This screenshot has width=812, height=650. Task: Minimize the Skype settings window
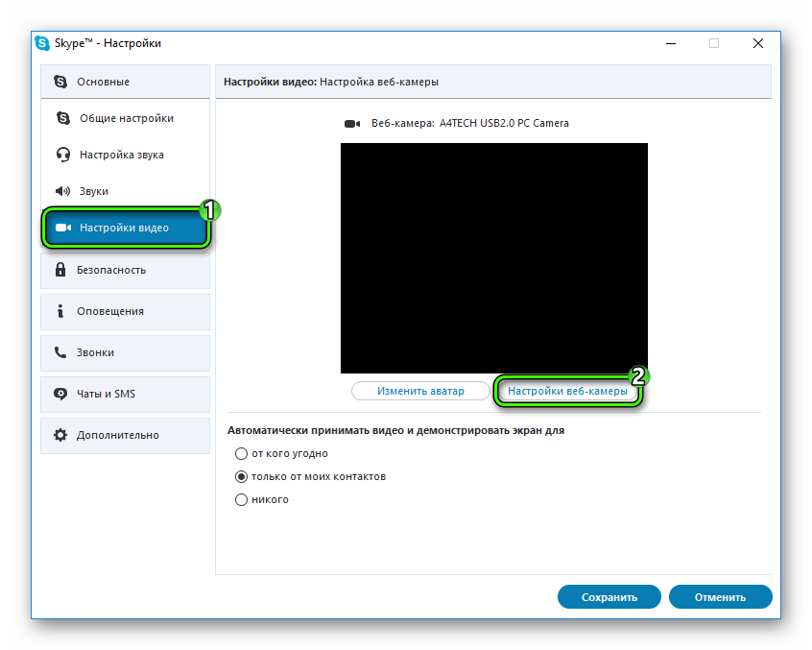tap(671, 43)
